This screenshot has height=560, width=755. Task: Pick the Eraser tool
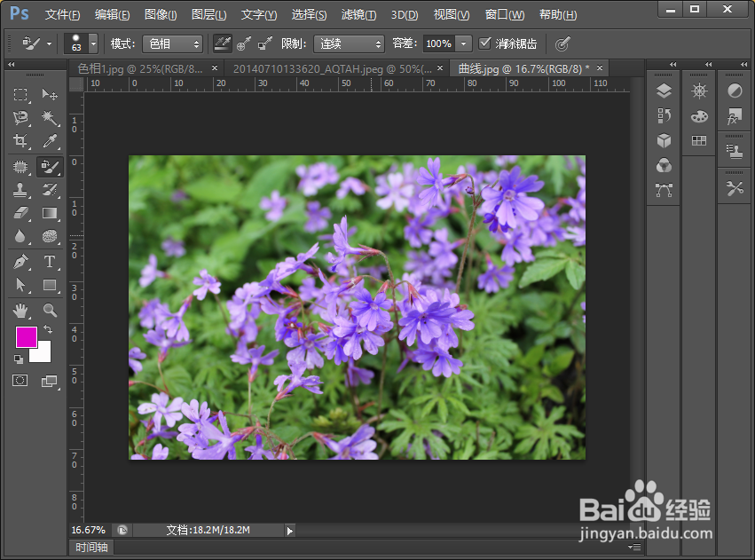[20, 213]
